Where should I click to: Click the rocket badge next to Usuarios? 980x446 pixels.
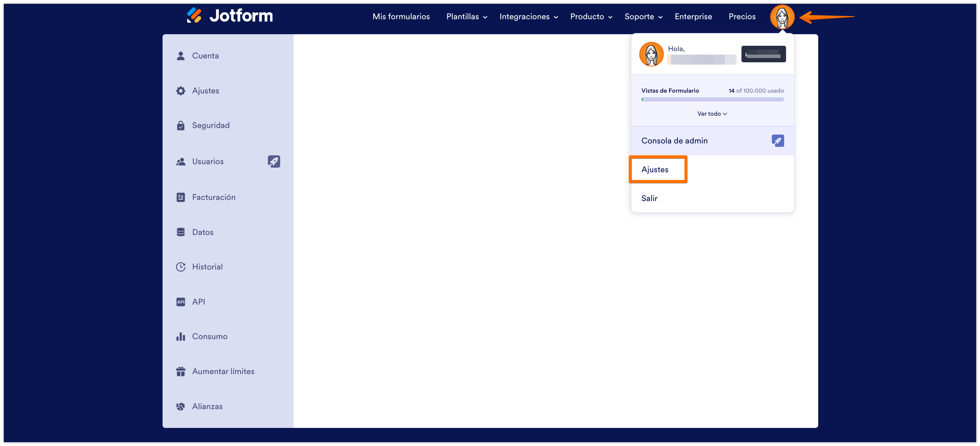tap(274, 161)
